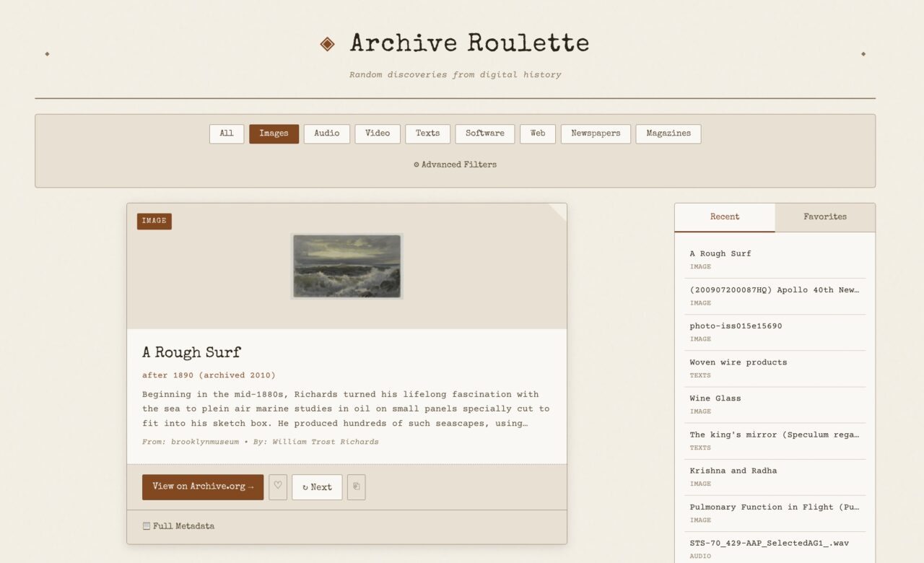
Task: Select the Newspapers media filter
Action: 595,134
